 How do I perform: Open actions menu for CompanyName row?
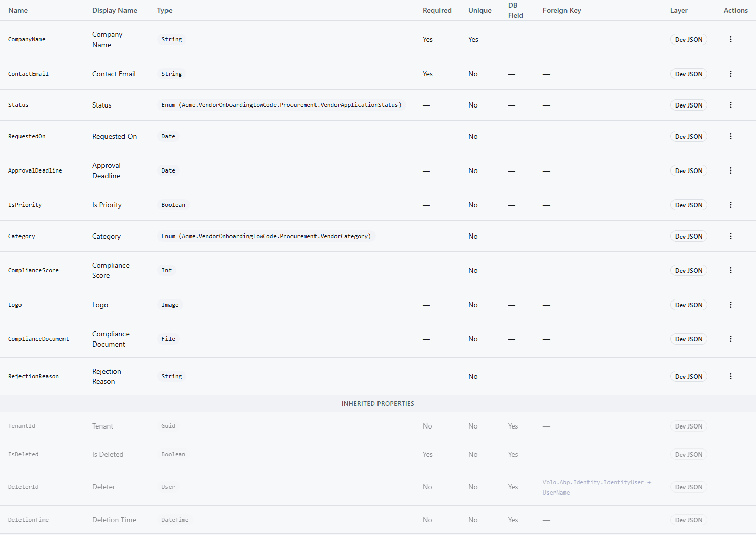(x=731, y=39)
